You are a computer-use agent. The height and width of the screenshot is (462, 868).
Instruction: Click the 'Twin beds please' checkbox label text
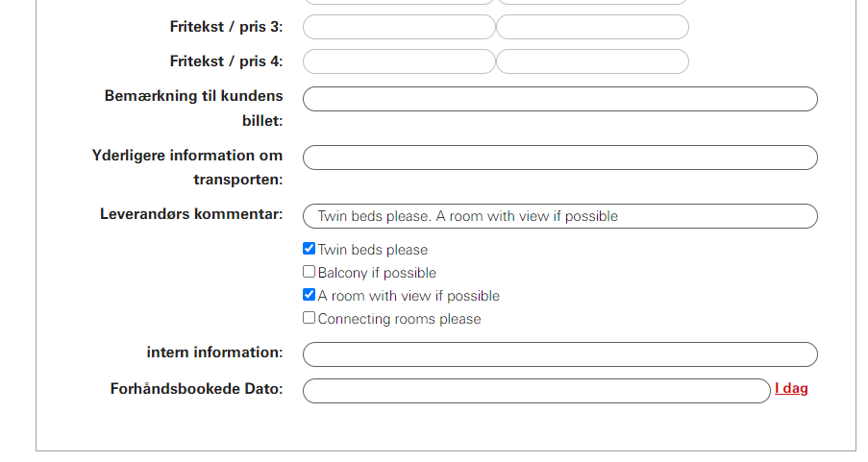(x=373, y=250)
